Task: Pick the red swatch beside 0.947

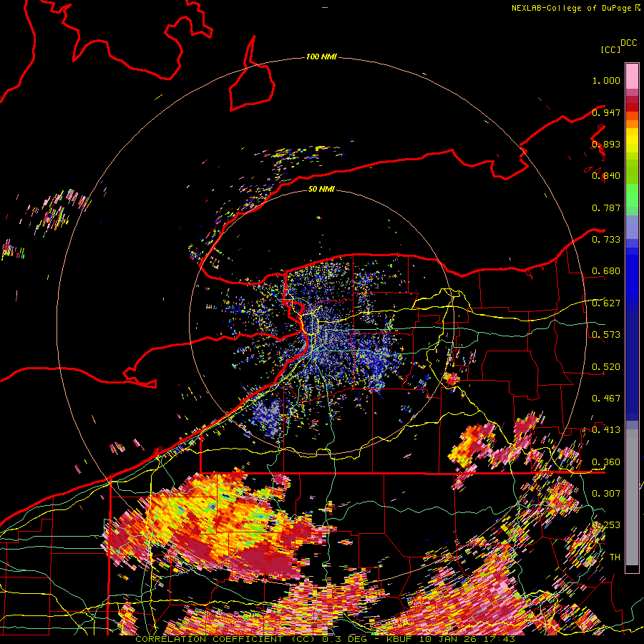Action: click(x=632, y=107)
